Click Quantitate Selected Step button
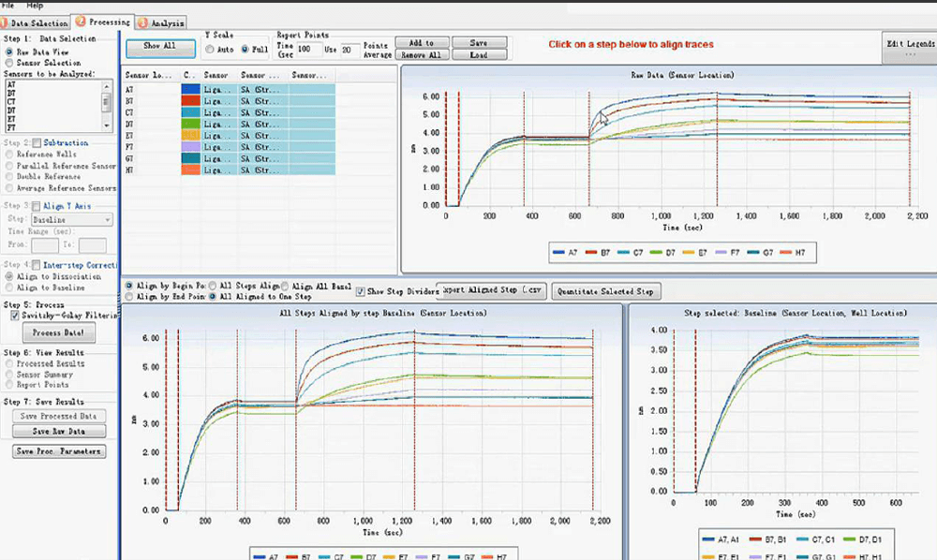The width and height of the screenshot is (937, 560). (x=606, y=291)
